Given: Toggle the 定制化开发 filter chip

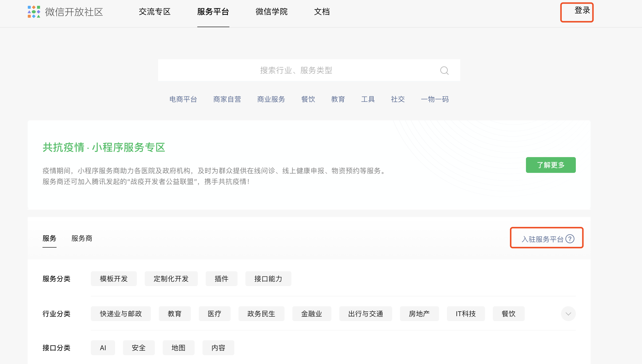Looking at the screenshot, I should pos(171,279).
